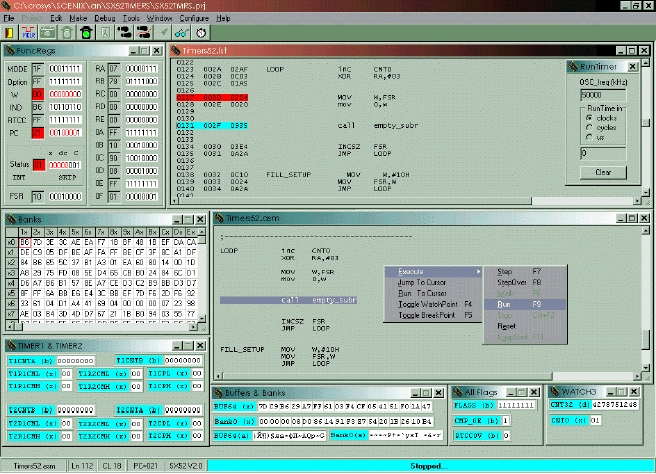
Task: Choose Run F9 in the Execute submenu
Action: click(x=525, y=305)
